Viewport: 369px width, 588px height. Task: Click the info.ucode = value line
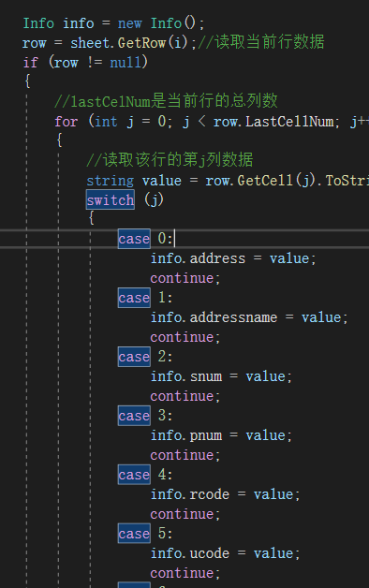225,553
